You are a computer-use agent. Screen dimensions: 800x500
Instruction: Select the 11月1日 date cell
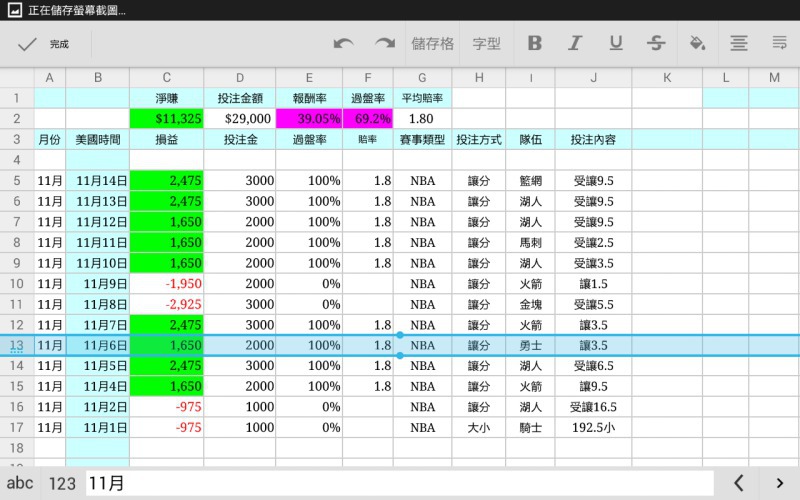(97, 428)
